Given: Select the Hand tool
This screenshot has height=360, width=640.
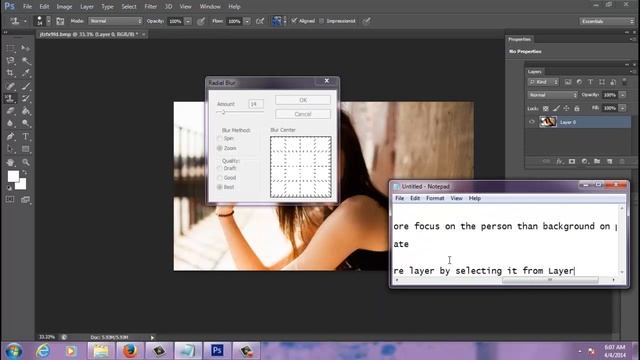Looking at the screenshot, I should (x=10, y=162).
